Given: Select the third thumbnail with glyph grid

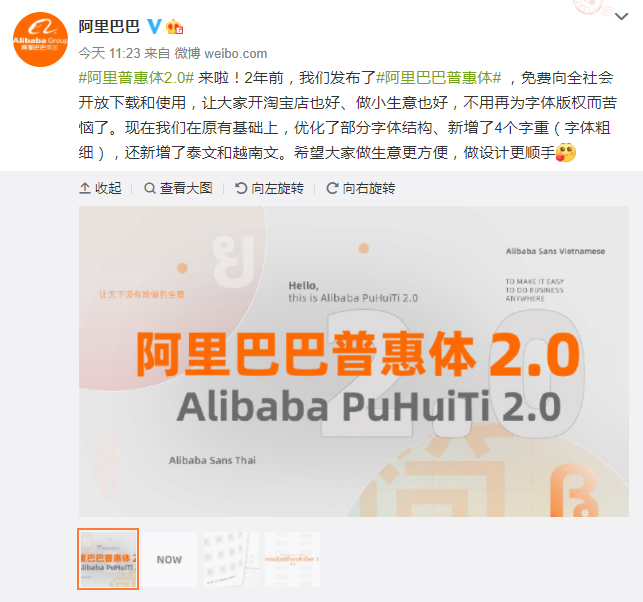Looking at the screenshot, I should coord(231,559).
